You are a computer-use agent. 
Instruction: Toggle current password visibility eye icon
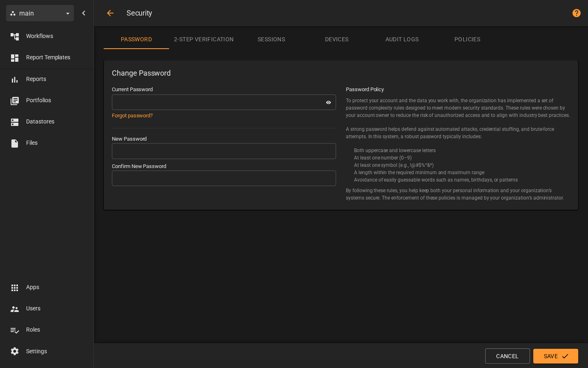pos(328,103)
